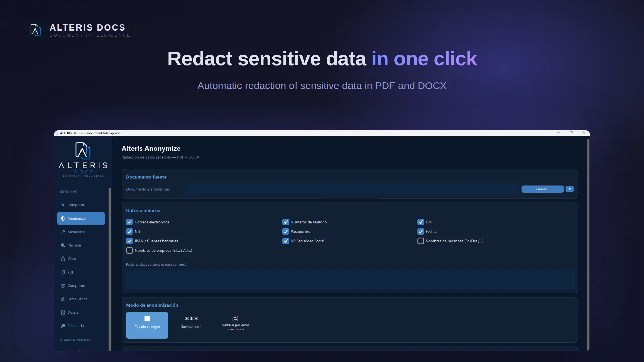Image resolution: width=644 pixels, height=362 pixels.
Task: Click the Documento a anonimizar label
Action: 148,189
